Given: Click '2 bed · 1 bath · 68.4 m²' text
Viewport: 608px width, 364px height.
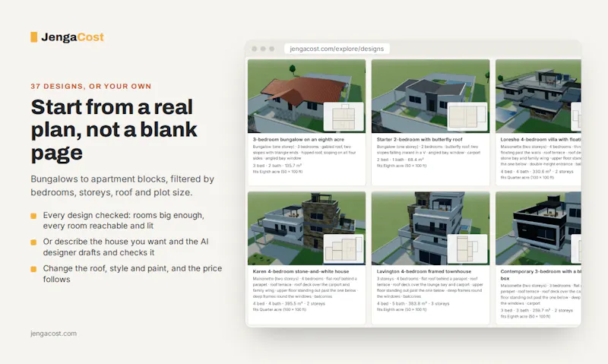Looking at the screenshot, I should coord(401,160).
